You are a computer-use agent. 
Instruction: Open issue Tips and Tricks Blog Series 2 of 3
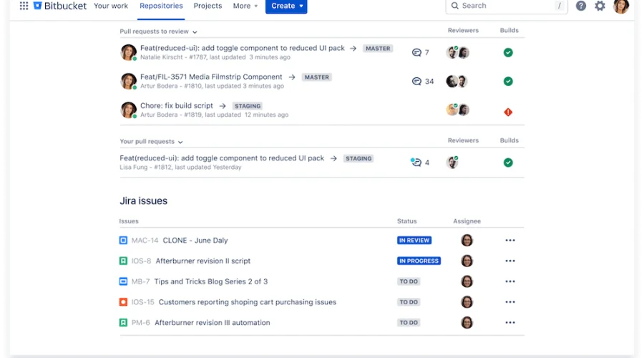pos(210,281)
